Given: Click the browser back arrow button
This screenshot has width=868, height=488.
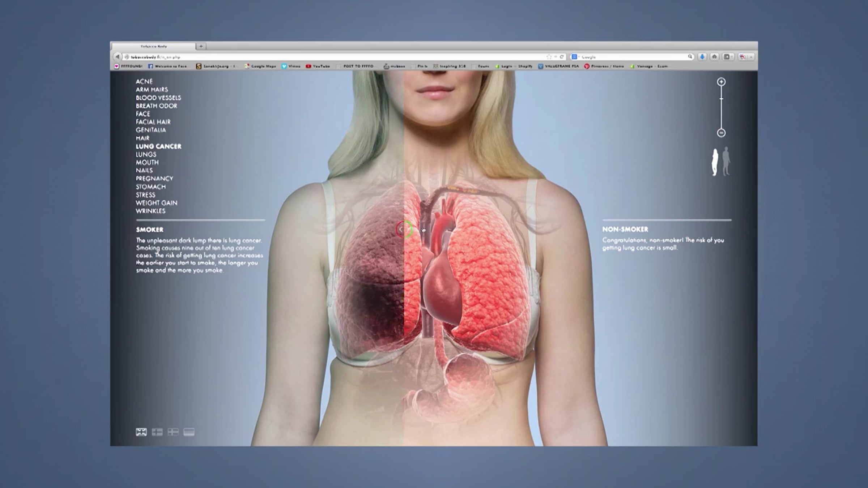Looking at the screenshot, I should point(117,57).
